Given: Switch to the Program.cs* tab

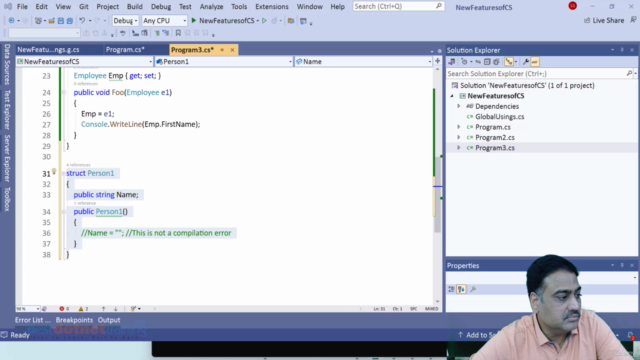Looking at the screenshot, I should tap(125, 49).
